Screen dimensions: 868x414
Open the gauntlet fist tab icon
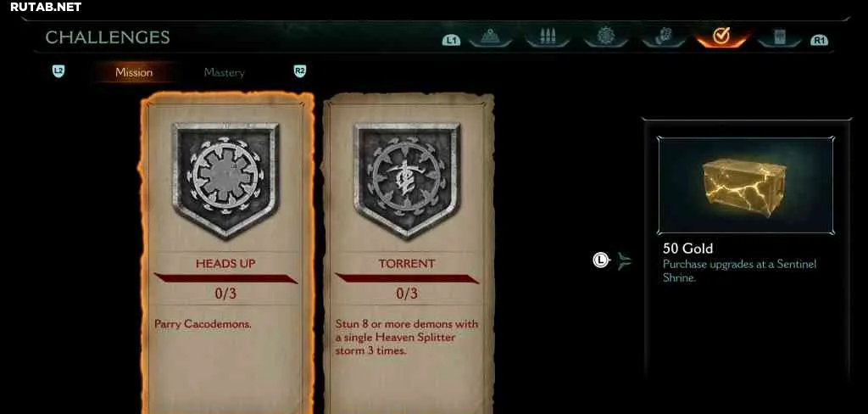tap(664, 36)
